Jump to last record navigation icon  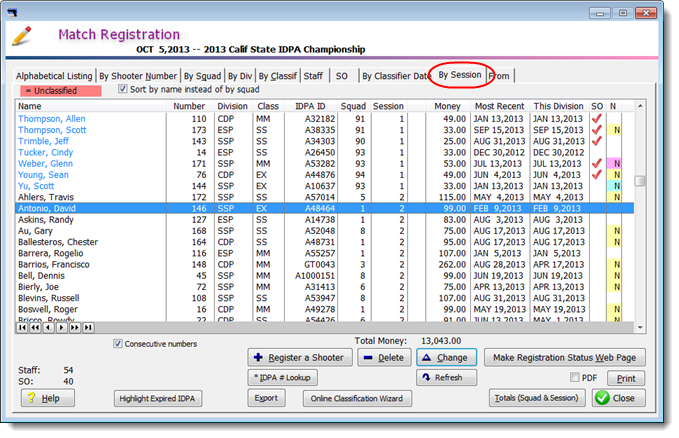click(x=88, y=328)
